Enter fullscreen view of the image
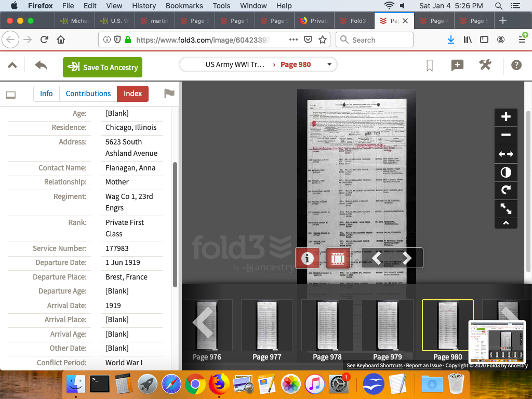This screenshot has height=399, width=532. [506, 209]
